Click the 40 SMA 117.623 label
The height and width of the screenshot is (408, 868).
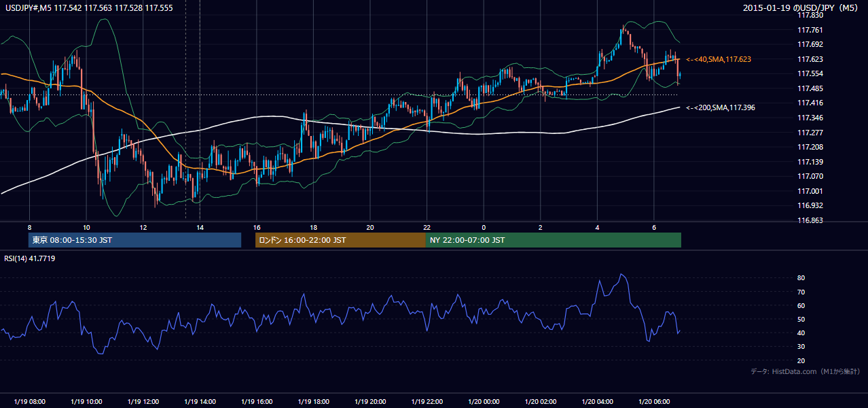(719, 60)
